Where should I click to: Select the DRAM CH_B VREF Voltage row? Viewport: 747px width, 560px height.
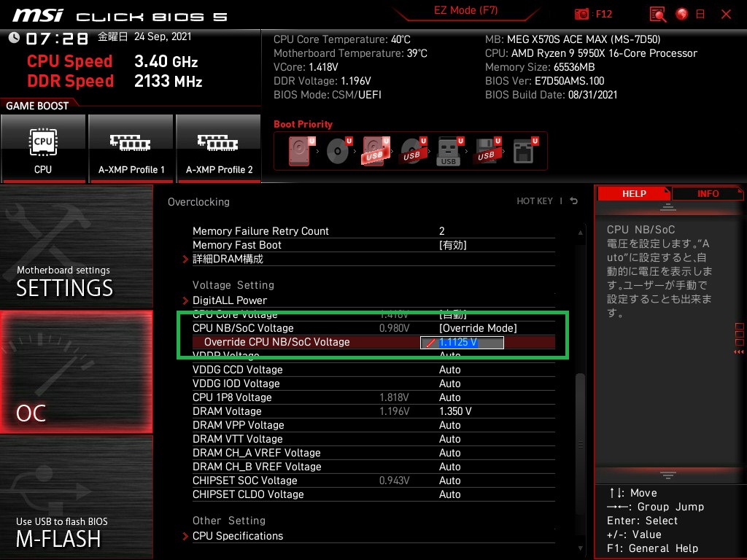click(373, 466)
